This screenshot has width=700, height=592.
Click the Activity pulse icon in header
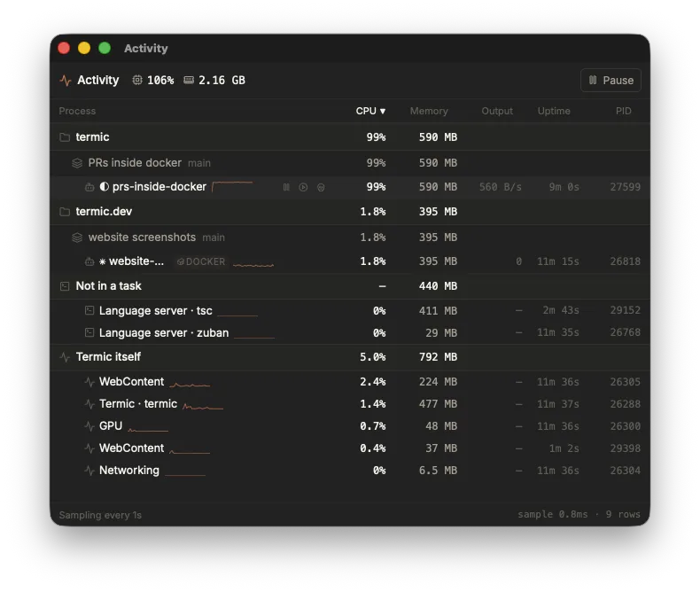point(66,81)
